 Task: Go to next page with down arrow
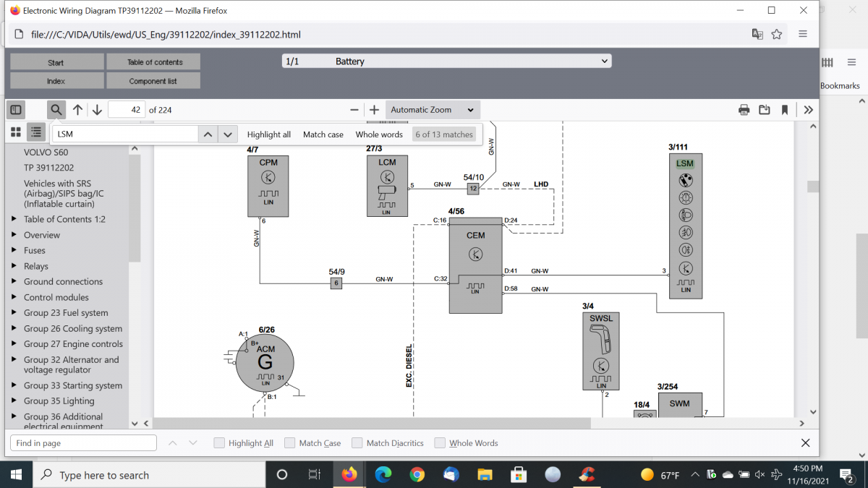point(97,110)
